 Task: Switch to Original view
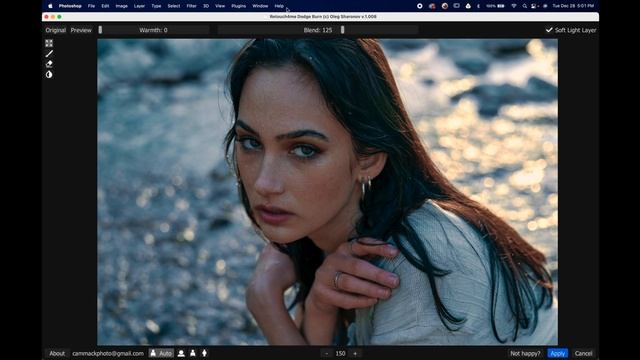pos(56,30)
